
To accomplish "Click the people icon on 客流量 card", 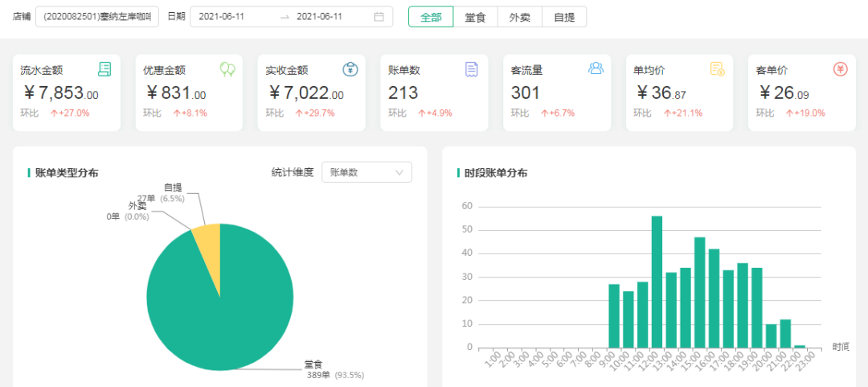I will coord(596,68).
